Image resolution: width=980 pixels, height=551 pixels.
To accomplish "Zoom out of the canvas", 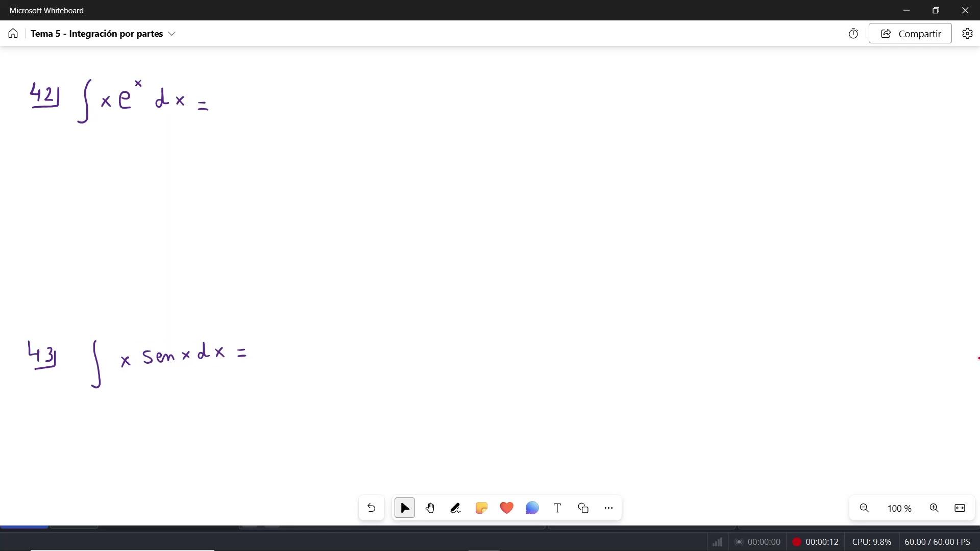I will tap(864, 508).
